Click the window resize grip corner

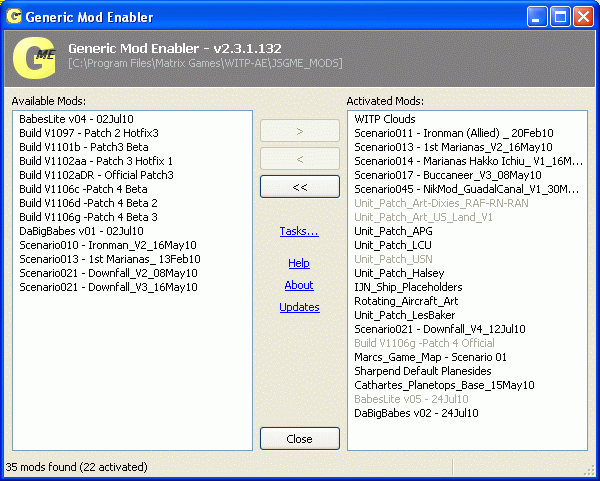pos(590,470)
